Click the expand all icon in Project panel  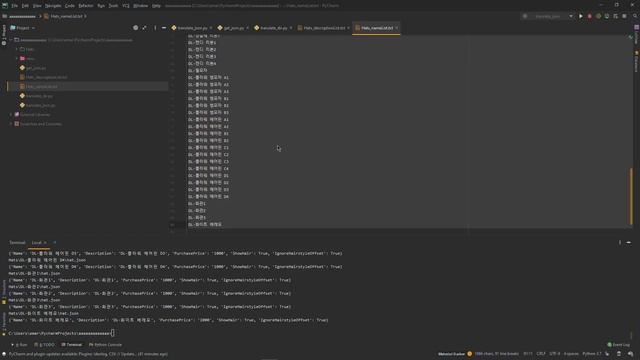click(144, 28)
